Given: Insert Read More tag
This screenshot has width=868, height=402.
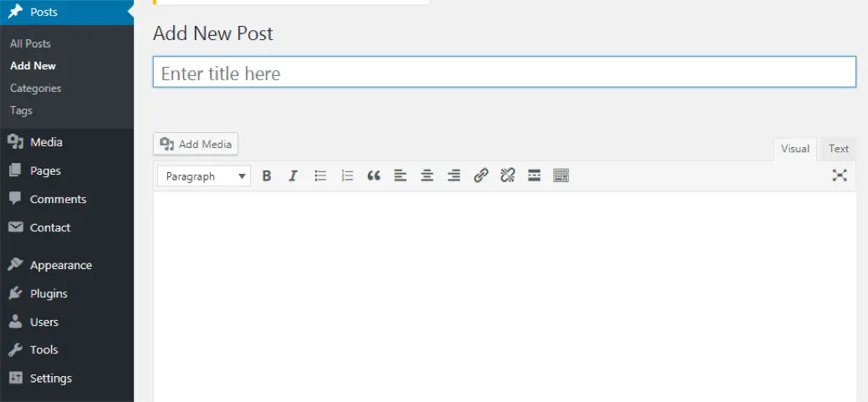Looking at the screenshot, I should point(534,176).
